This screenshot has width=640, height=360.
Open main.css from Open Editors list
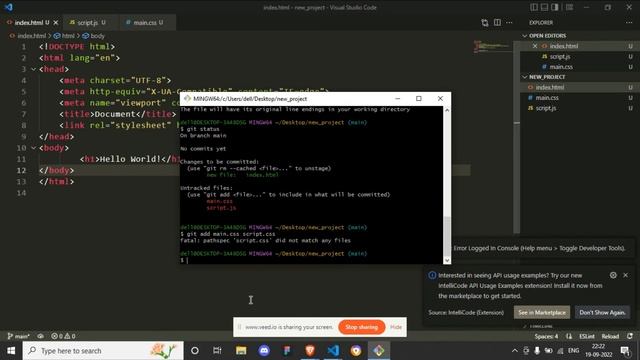coord(560,67)
